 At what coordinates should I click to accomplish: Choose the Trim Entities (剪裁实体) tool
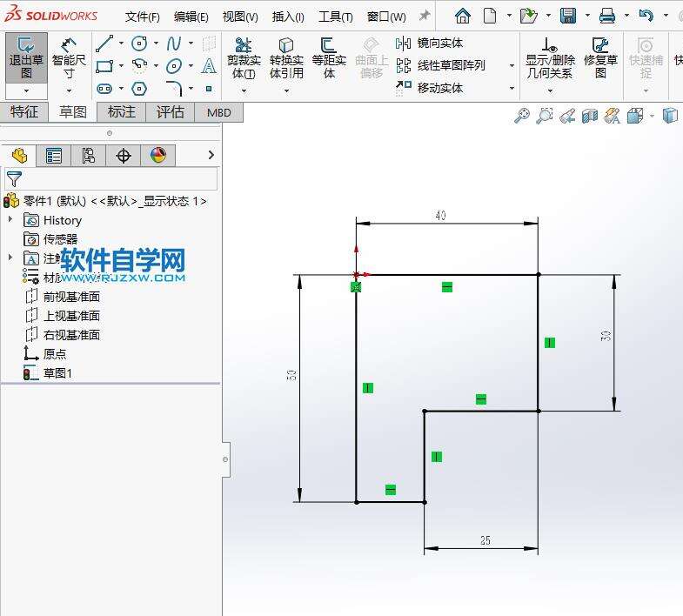click(x=244, y=59)
